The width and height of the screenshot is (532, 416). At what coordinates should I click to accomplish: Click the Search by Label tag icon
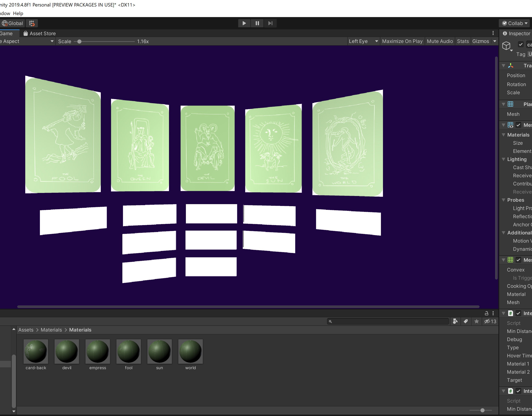(x=465, y=321)
